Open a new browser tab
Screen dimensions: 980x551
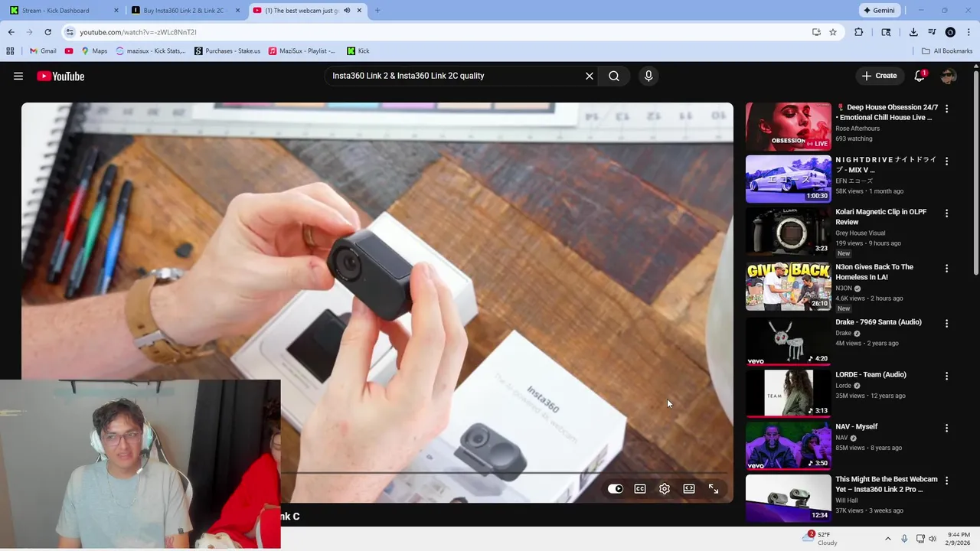[377, 11]
